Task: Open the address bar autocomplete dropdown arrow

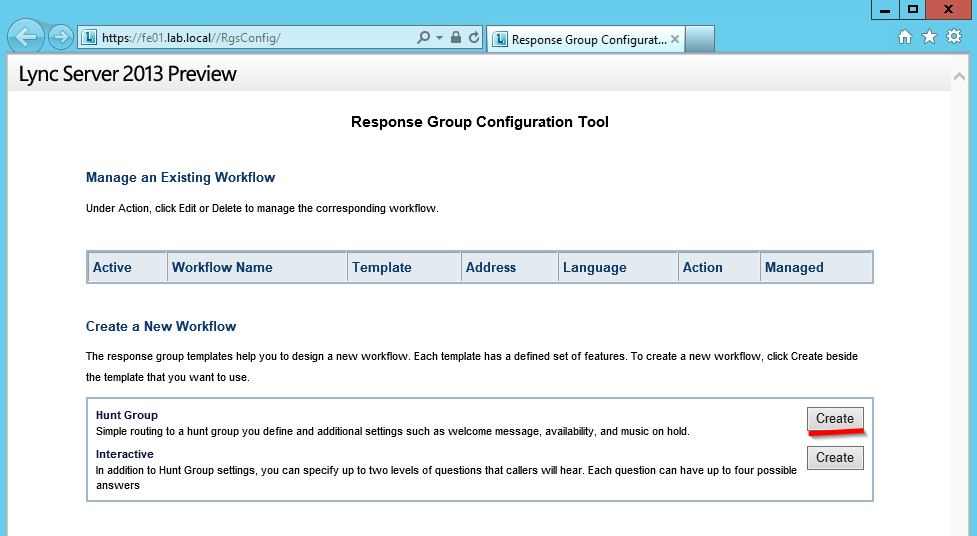Action: coord(439,37)
